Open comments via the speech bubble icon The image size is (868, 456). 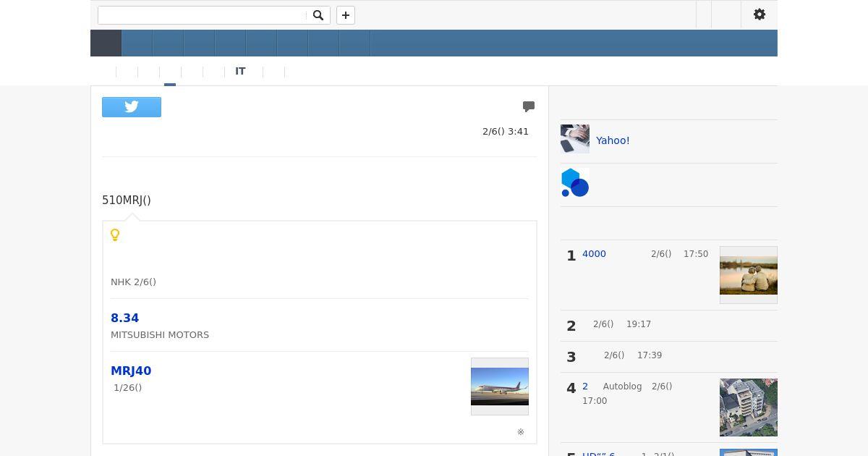[x=529, y=106]
